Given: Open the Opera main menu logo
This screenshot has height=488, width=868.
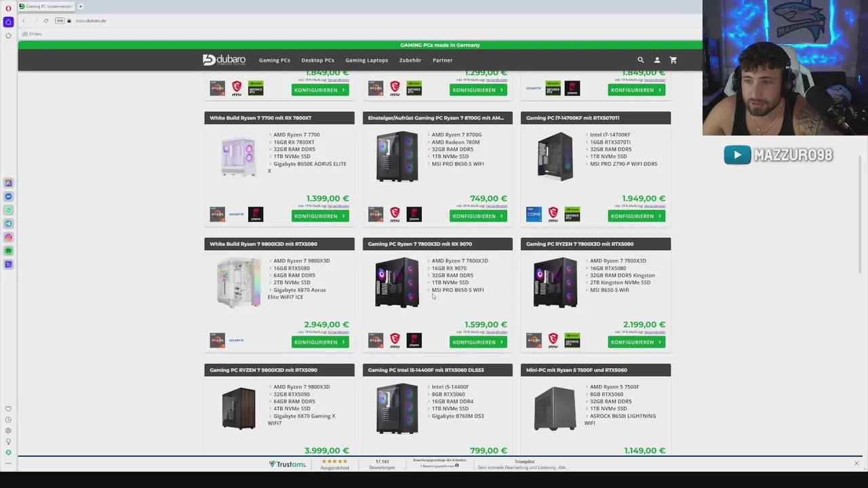Looking at the screenshot, I should (8, 8).
